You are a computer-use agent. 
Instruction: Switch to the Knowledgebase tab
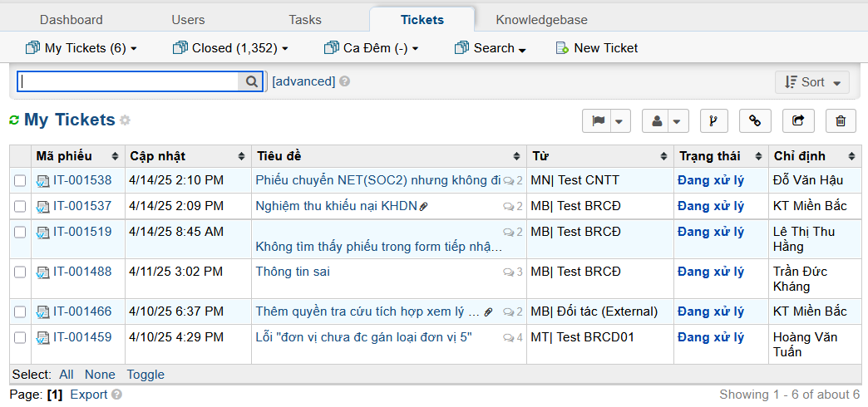click(541, 20)
